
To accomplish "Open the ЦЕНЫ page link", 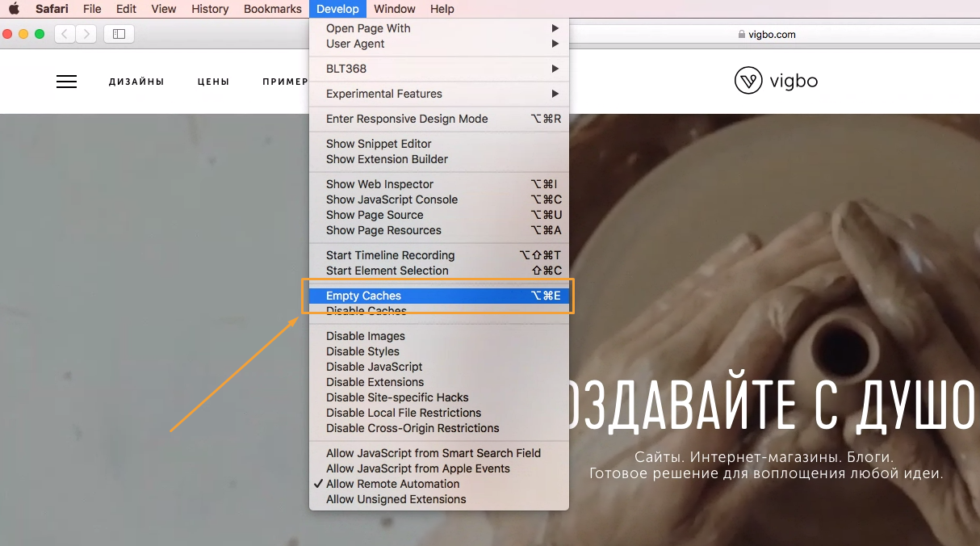I will coord(214,82).
